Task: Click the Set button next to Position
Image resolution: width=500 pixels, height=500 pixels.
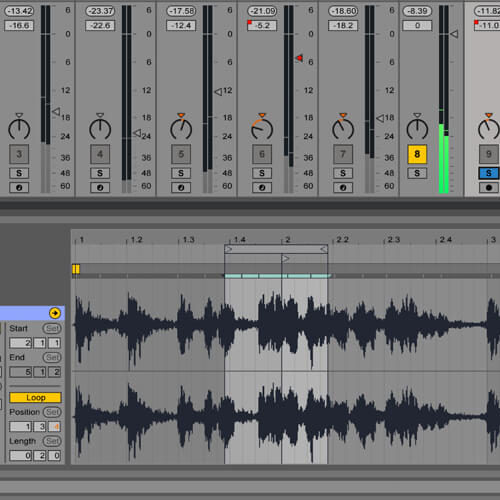Action: click(52, 412)
